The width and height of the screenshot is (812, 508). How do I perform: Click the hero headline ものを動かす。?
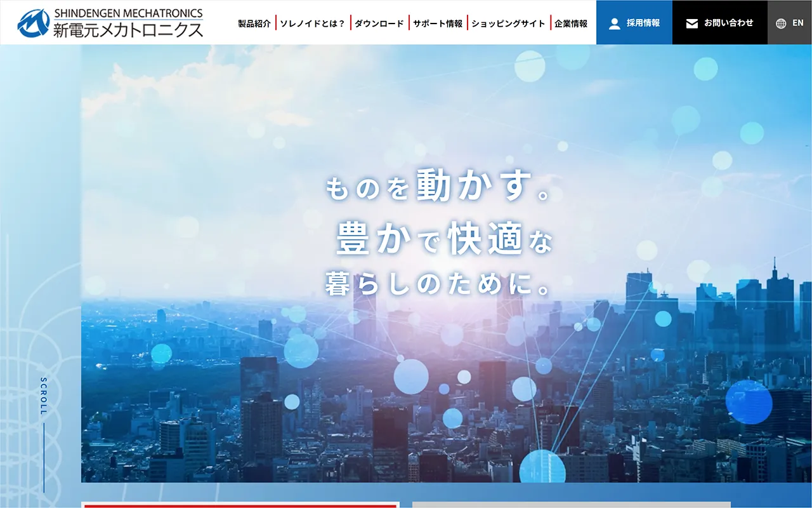click(x=439, y=187)
